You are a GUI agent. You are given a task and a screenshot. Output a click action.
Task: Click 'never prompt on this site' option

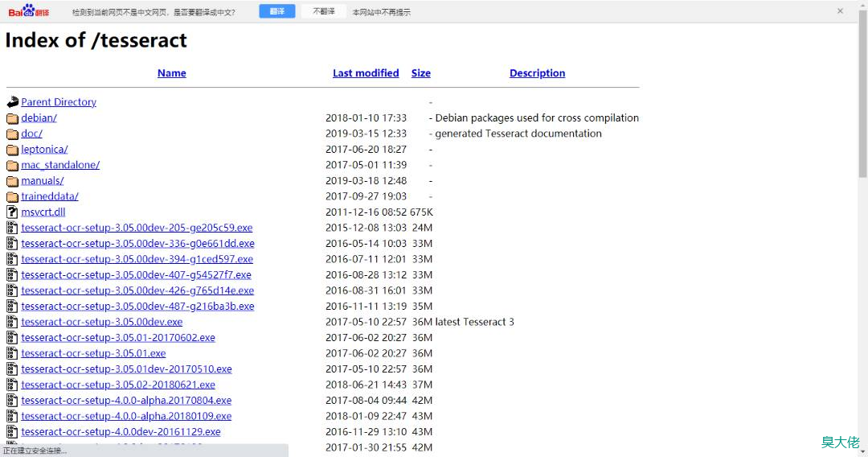click(x=382, y=12)
